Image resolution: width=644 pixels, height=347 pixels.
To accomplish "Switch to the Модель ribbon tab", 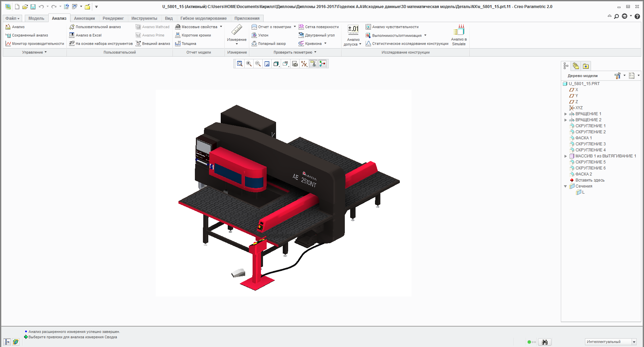I will pos(36,18).
